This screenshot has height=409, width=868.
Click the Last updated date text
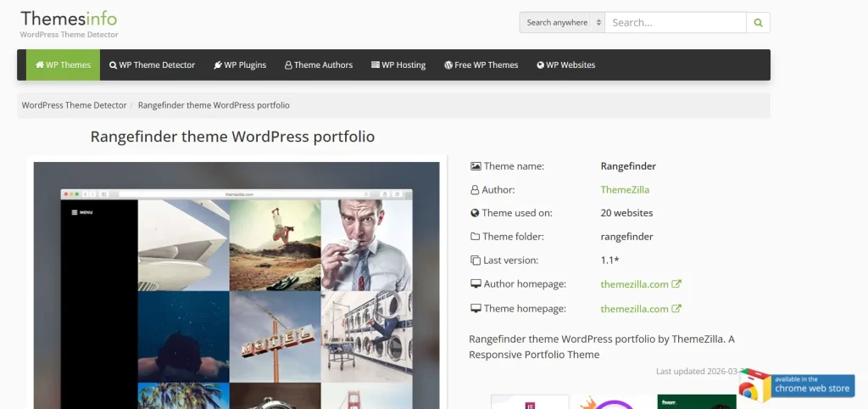click(700, 372)
